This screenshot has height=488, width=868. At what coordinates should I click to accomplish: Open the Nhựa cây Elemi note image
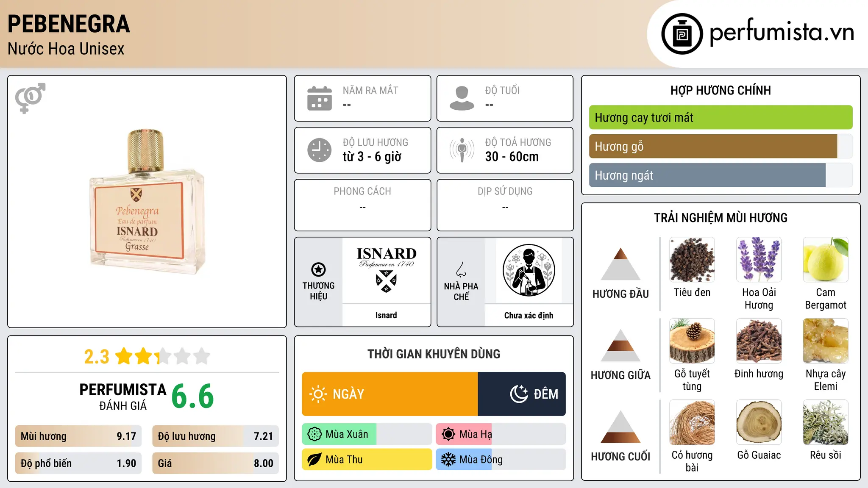[826, 341]
